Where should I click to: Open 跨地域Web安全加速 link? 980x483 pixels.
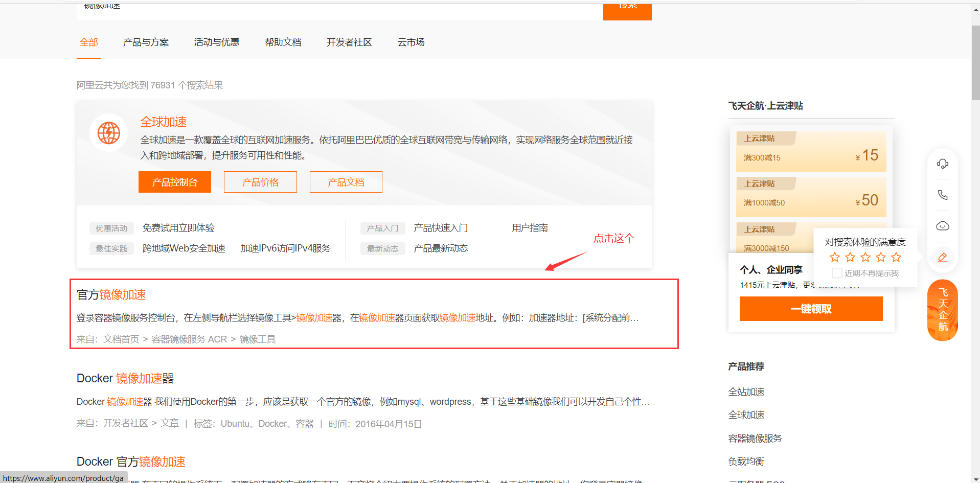pos(184,248)
